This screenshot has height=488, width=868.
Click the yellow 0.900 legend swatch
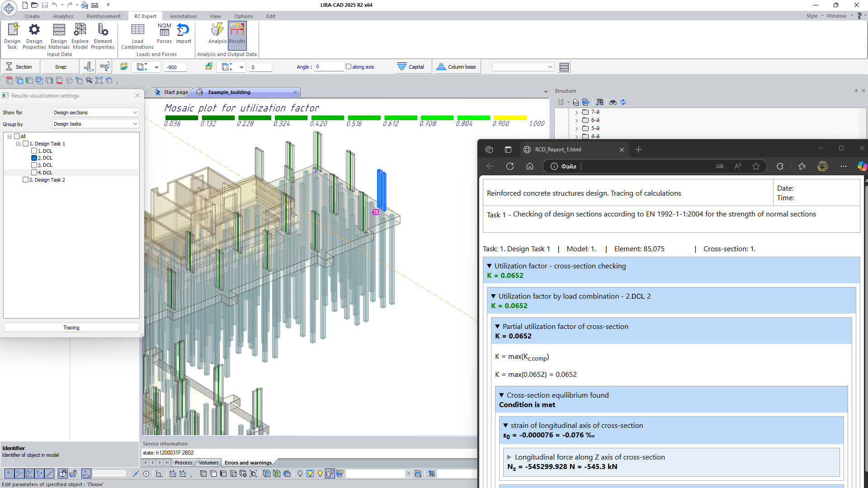pos(510,118)
